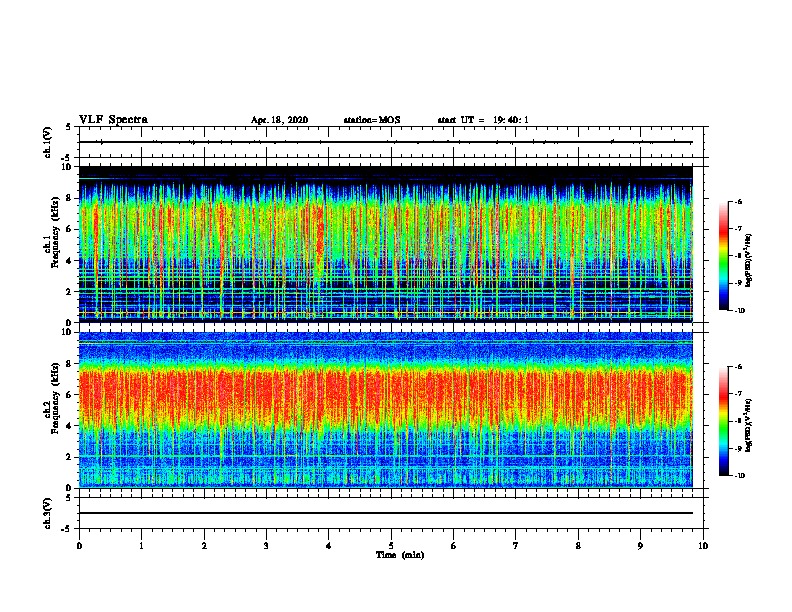Click the time axis tick label "1"

coord(141,546)
